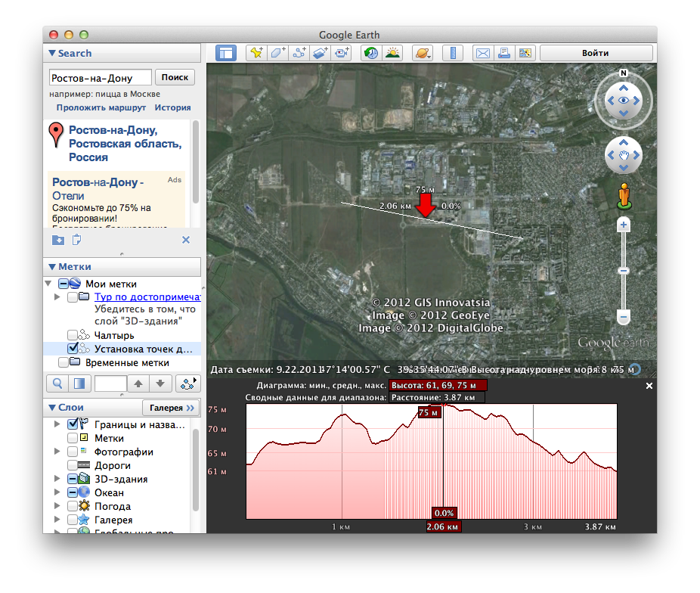Click the play tour icon under Метки panel
Viewport: 700px width, 593px height.
point(187,383)
